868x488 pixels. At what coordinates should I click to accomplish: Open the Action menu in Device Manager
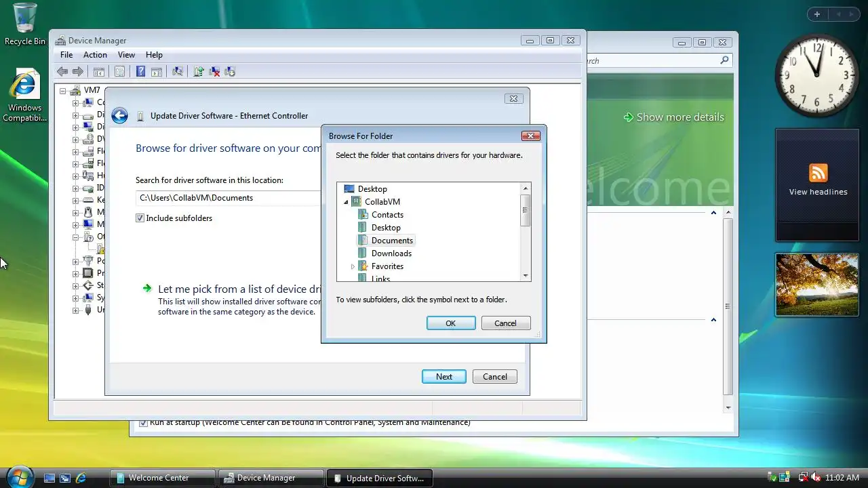click(95, 55)
